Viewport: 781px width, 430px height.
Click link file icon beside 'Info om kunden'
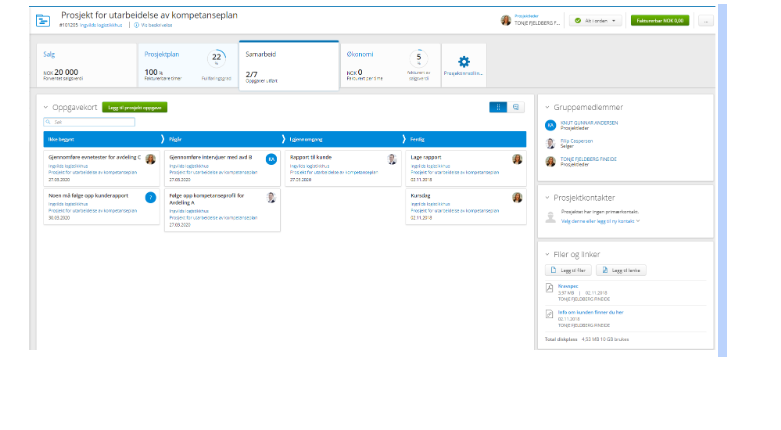(549, 314)
